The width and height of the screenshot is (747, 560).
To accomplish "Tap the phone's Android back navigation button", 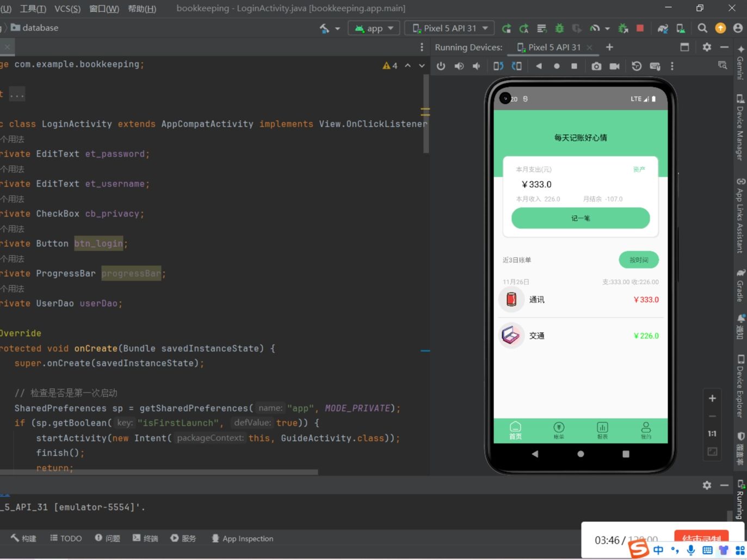I will tap(535, 453).
